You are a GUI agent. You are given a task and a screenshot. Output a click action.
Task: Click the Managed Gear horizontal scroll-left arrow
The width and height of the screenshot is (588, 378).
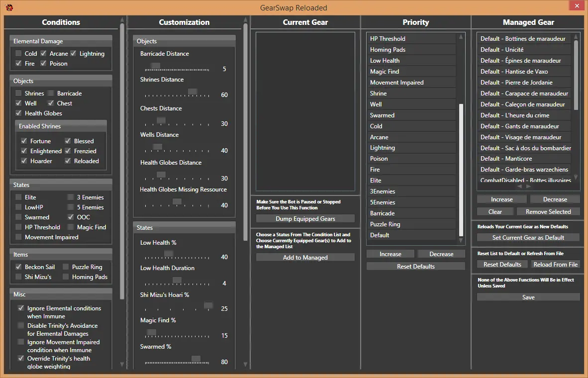[520, 187]
